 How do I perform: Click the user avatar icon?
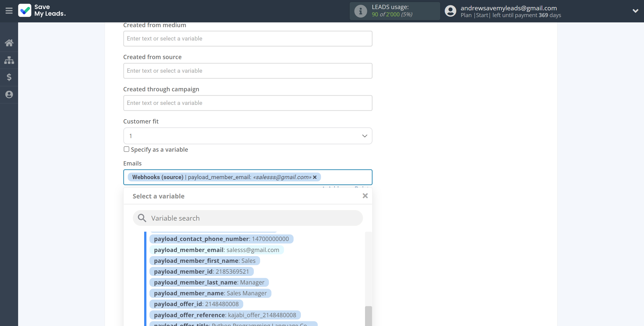point(450,11)
